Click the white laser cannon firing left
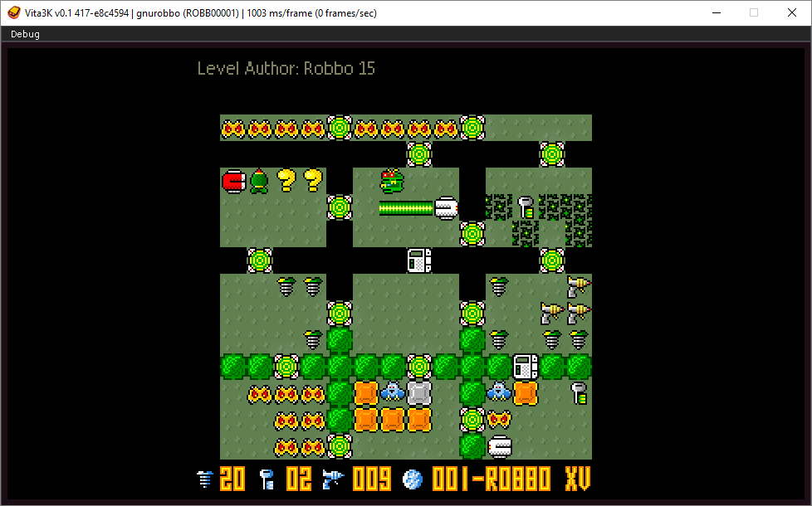This screenshot has width=812, height=506. (446, 208)
